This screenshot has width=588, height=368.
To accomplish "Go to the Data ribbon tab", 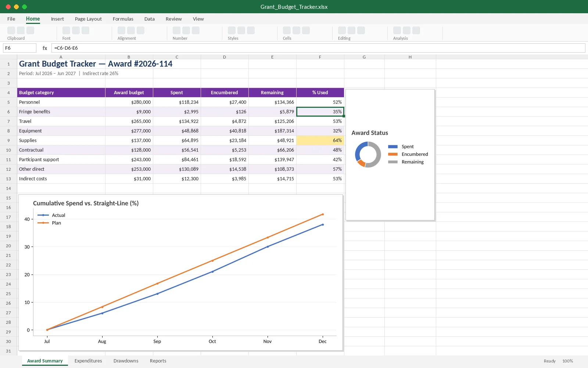I will (150, 19).
